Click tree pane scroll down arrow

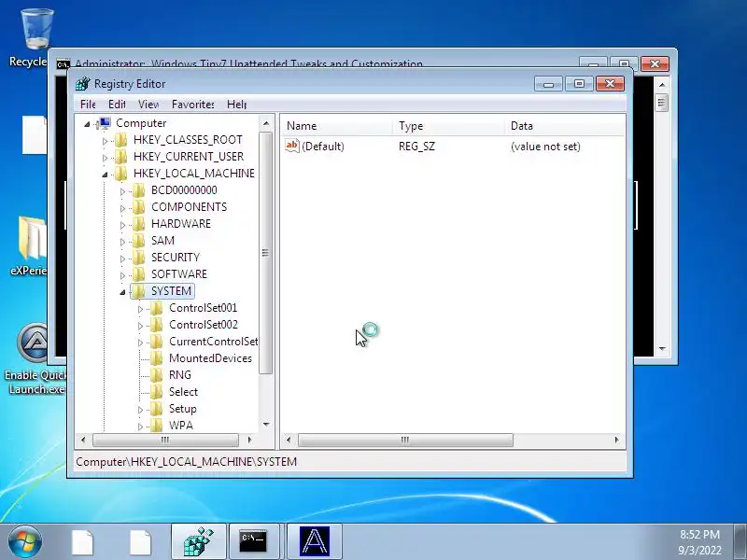tap(266, 425)
